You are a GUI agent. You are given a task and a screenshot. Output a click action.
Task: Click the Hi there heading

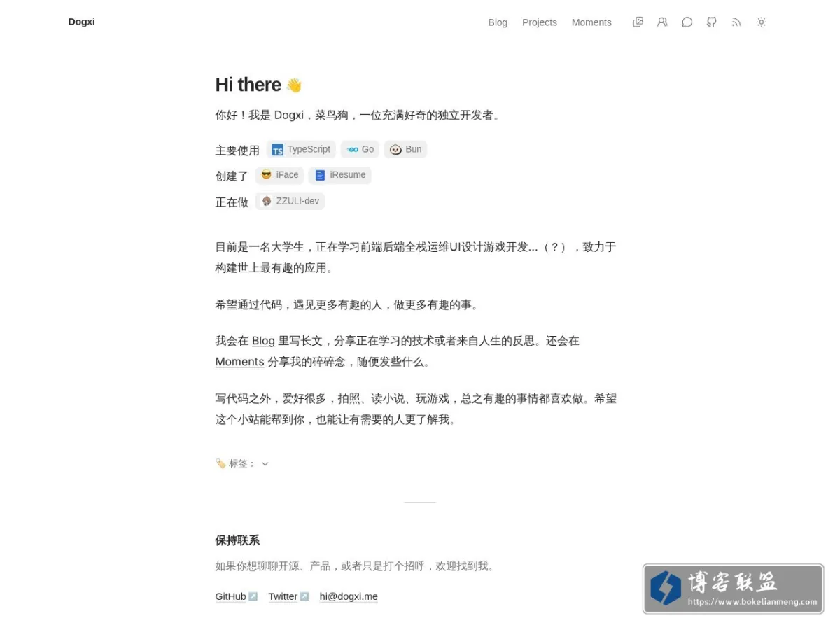(x=258, y=85)
